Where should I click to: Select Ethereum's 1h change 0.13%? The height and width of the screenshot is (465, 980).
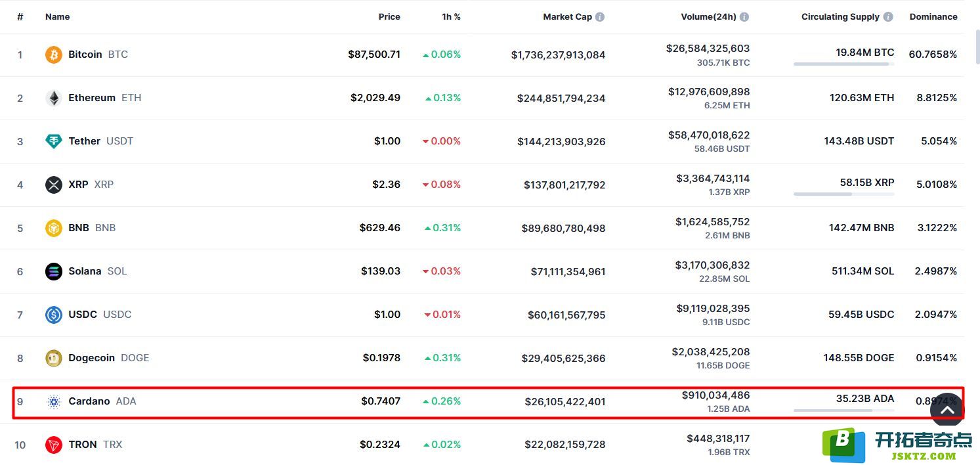(x=443, y=98)
